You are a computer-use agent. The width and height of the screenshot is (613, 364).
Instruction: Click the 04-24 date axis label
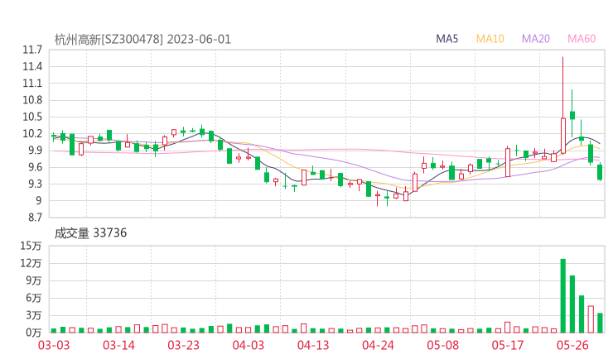tap(378, 345)
